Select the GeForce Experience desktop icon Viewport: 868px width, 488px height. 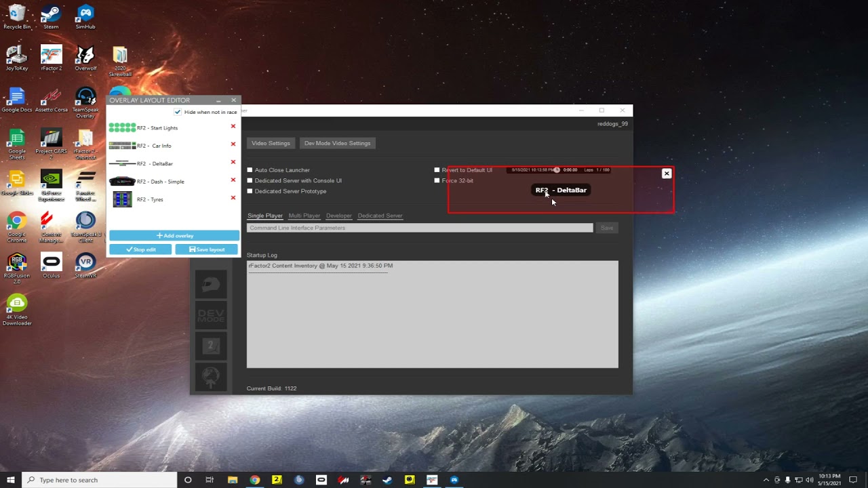[51, 185]
